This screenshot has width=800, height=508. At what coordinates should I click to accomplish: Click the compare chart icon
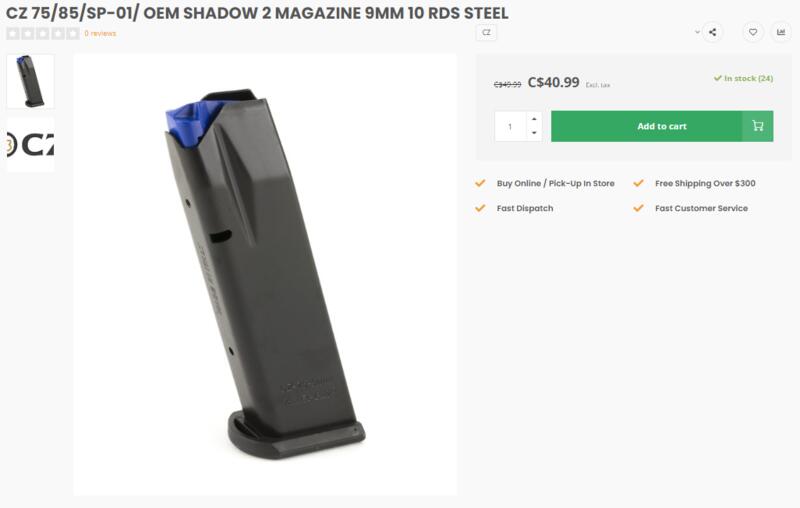click(x=781, y=32)
